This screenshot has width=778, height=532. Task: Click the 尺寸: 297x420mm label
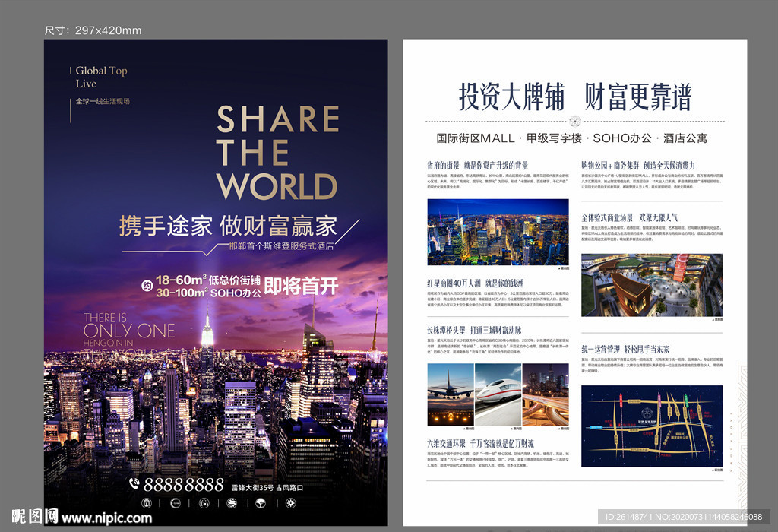pyautogui.click(x=93, y=30)
